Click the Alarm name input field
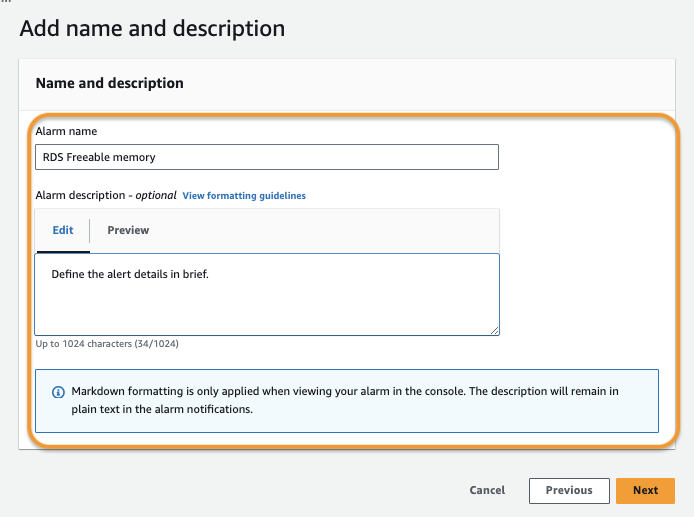 point(267,157)
